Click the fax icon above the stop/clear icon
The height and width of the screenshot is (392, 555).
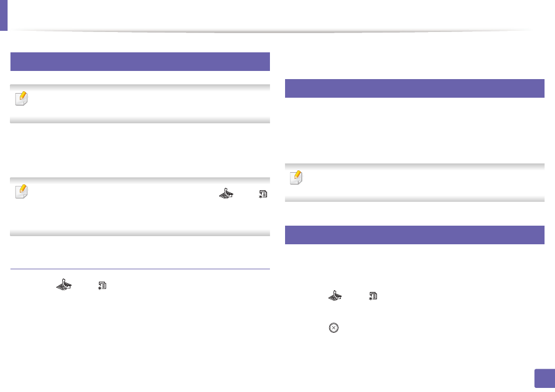coord(335,295)
